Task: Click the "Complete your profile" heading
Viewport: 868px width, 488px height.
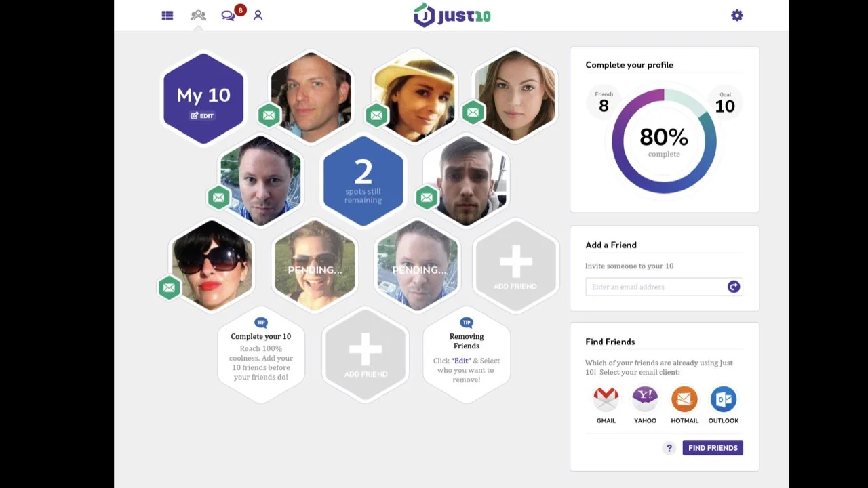Action: coord(629,65)
